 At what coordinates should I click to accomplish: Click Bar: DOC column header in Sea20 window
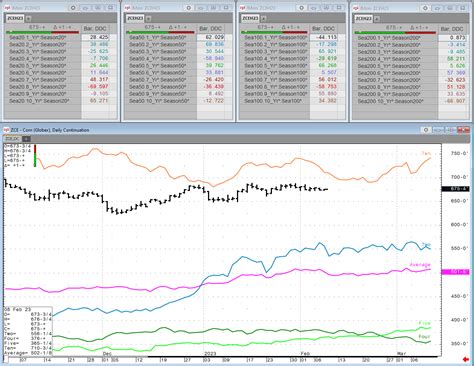pos(95,29)
